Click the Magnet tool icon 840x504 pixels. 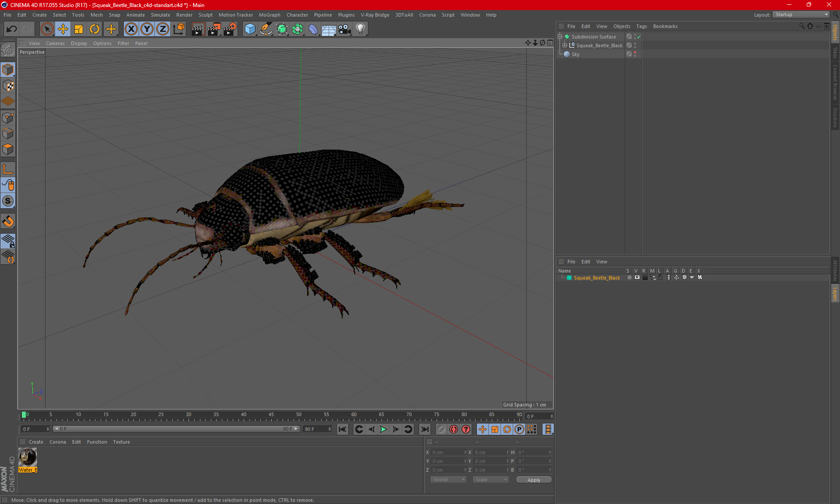tap(8, 221)
